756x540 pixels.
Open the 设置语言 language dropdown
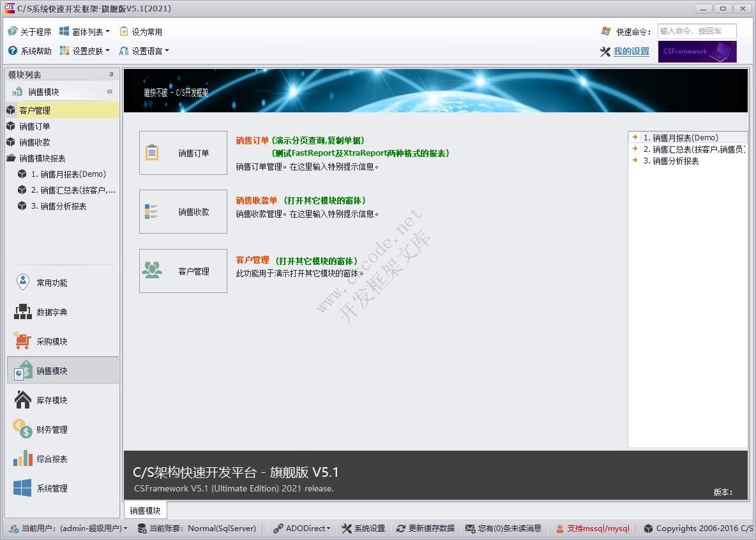149,50
